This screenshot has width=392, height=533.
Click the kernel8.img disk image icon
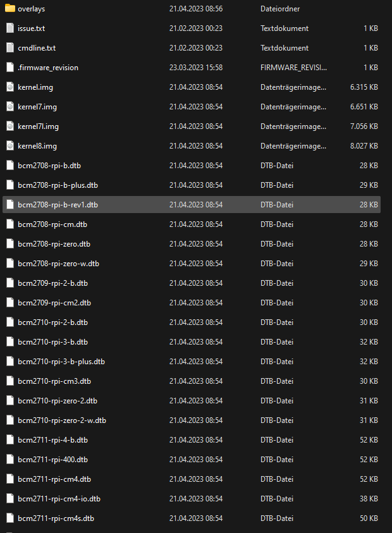[x=9, y=146]
